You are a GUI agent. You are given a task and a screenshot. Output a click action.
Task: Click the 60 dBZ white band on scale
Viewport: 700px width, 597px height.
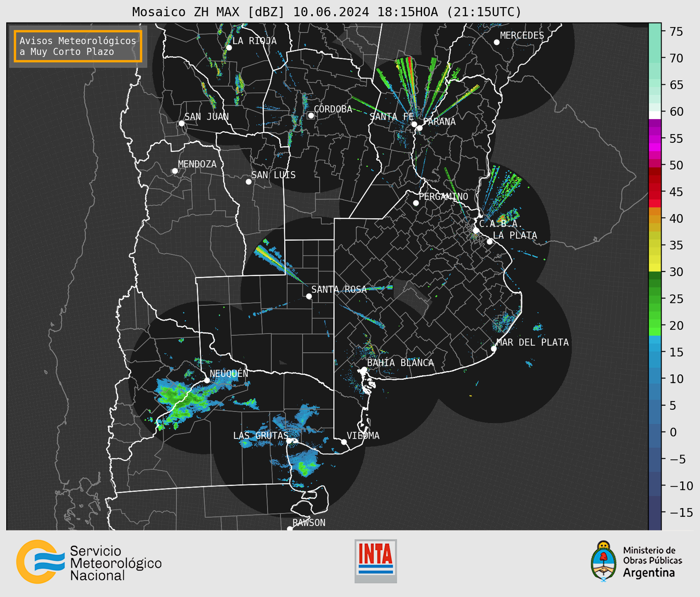tap(654, 115)
